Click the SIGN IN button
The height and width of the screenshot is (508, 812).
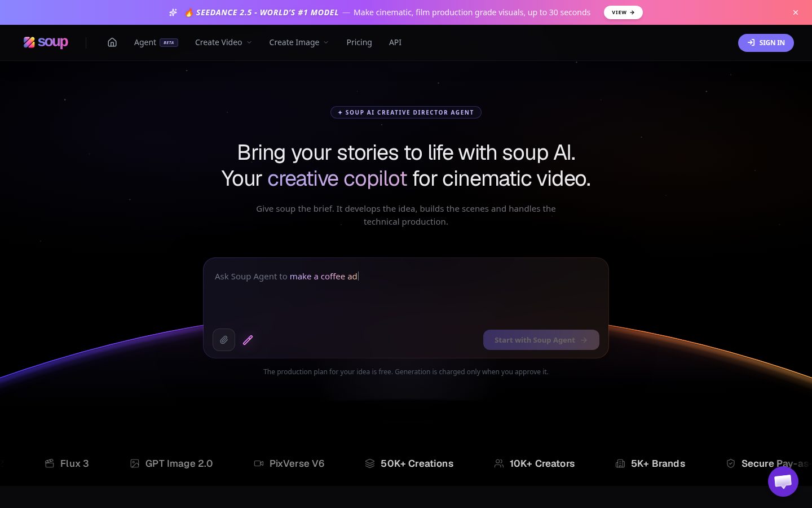click(x=766, y=43)
